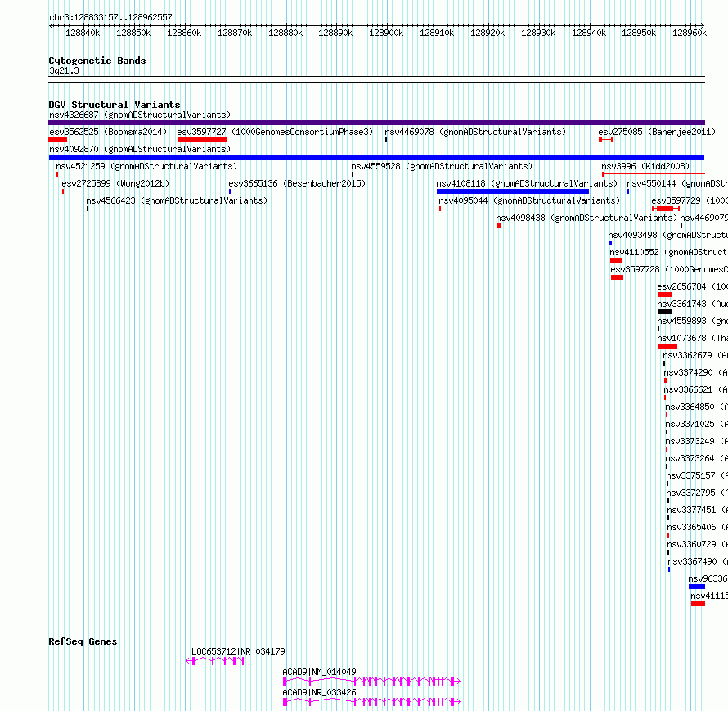
Task: Open esv3562525 (Boomsma2014) variant
Action: (x=108, y=132)
